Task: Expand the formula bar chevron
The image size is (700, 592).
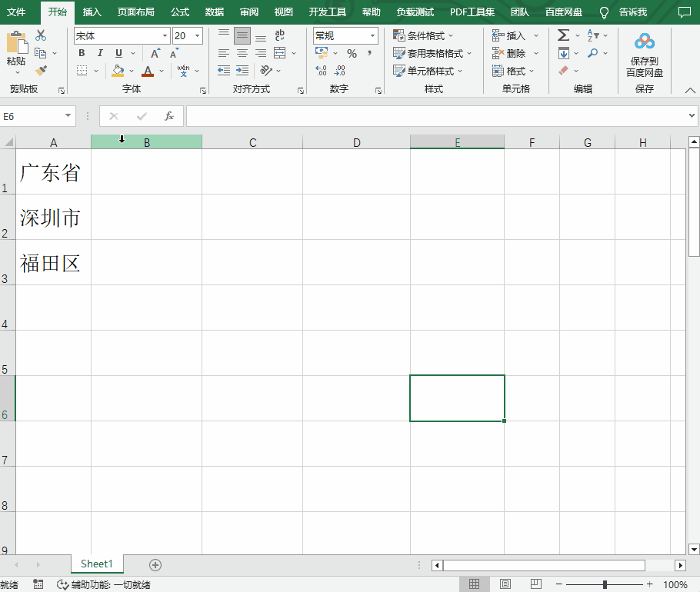Action: tap(692, 115)
